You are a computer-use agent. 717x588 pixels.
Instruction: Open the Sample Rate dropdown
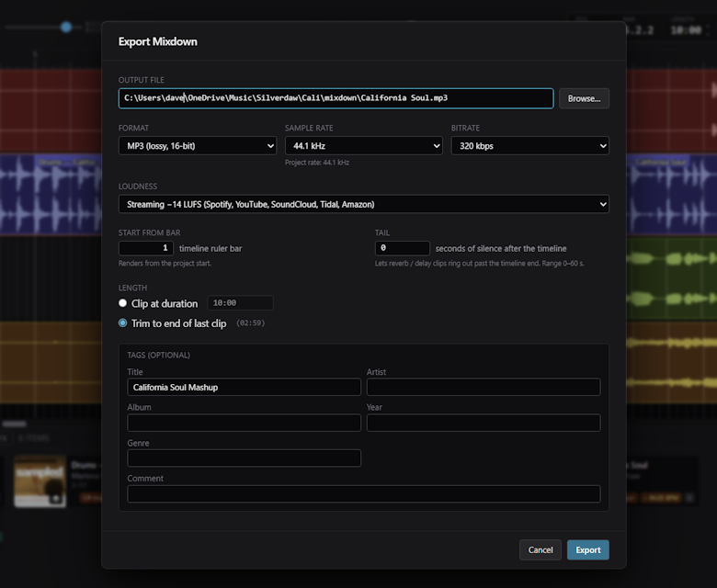363,146
